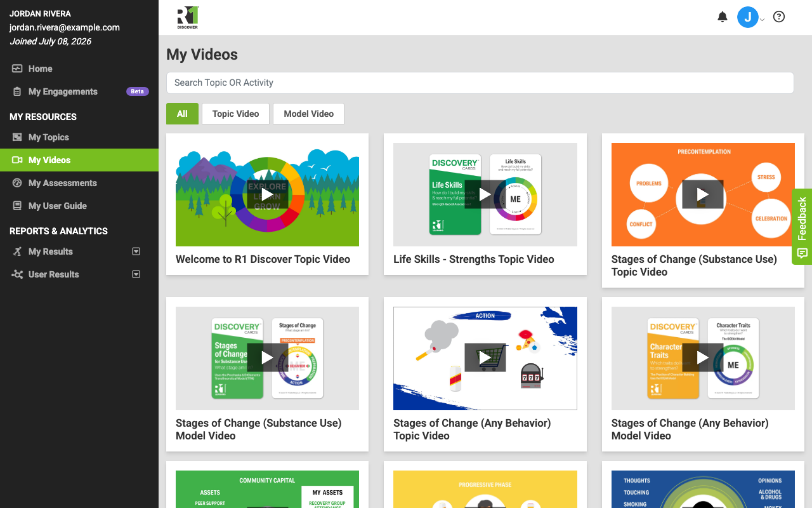Click Stages of Change (Substance Use) Model Video title
812x508 pixels.
coord(259,429)
